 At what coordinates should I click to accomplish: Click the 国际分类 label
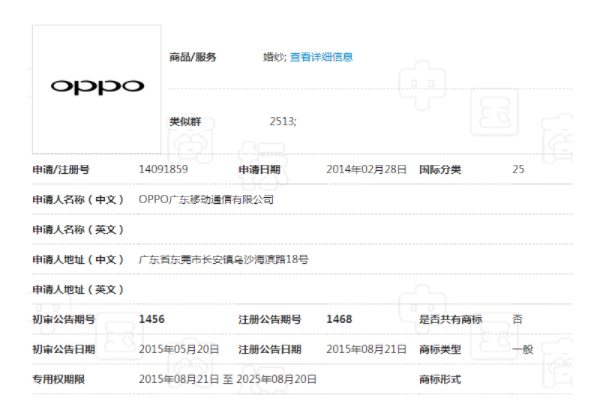(440, 169)
